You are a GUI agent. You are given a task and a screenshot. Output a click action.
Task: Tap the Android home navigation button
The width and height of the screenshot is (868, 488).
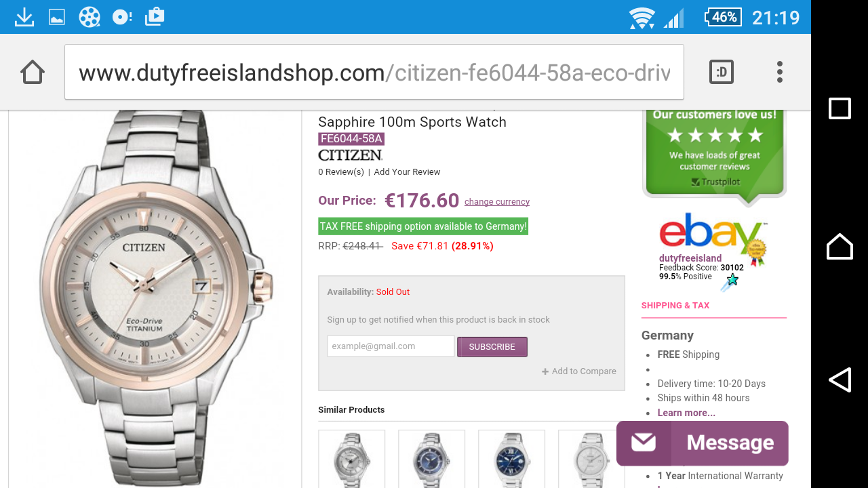tap(840, 246)
